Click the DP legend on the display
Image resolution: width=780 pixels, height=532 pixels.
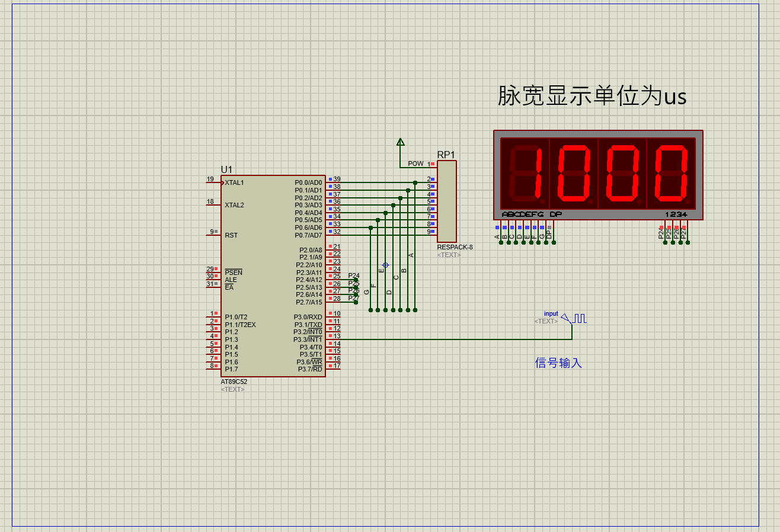[x=556, y=214]
